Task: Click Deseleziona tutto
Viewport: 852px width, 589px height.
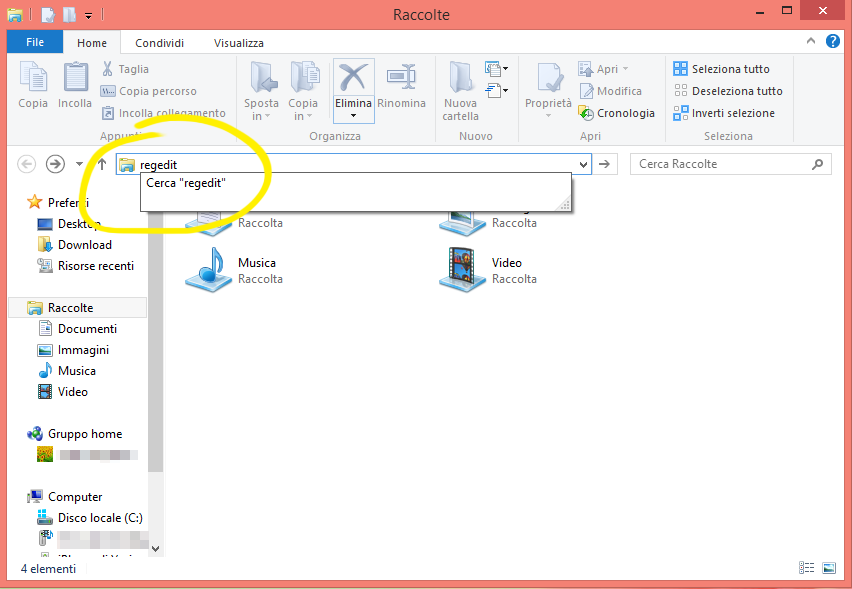Action: tap(728, 91)
